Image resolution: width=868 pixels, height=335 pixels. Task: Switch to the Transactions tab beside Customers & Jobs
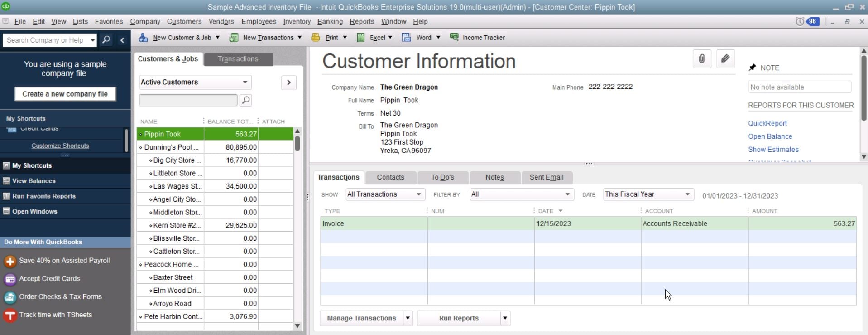pos(238,59)
